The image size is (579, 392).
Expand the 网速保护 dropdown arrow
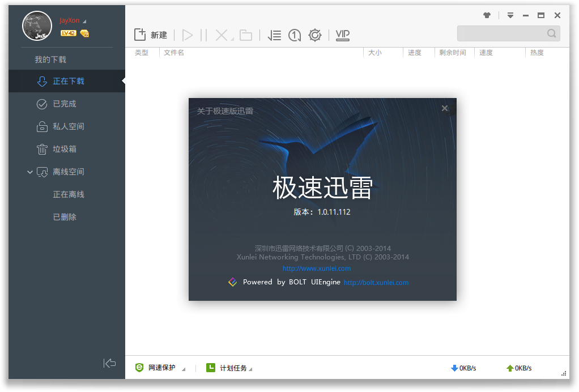[184, 369]
